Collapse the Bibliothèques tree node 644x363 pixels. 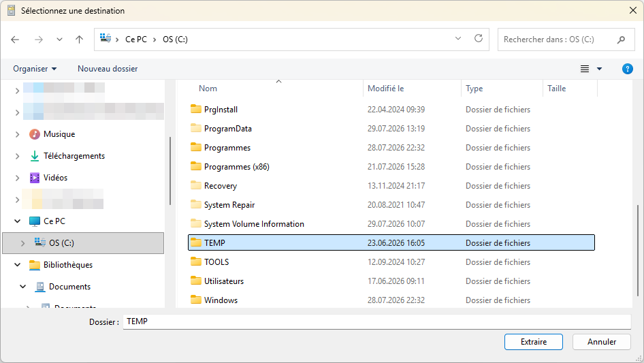17,265
